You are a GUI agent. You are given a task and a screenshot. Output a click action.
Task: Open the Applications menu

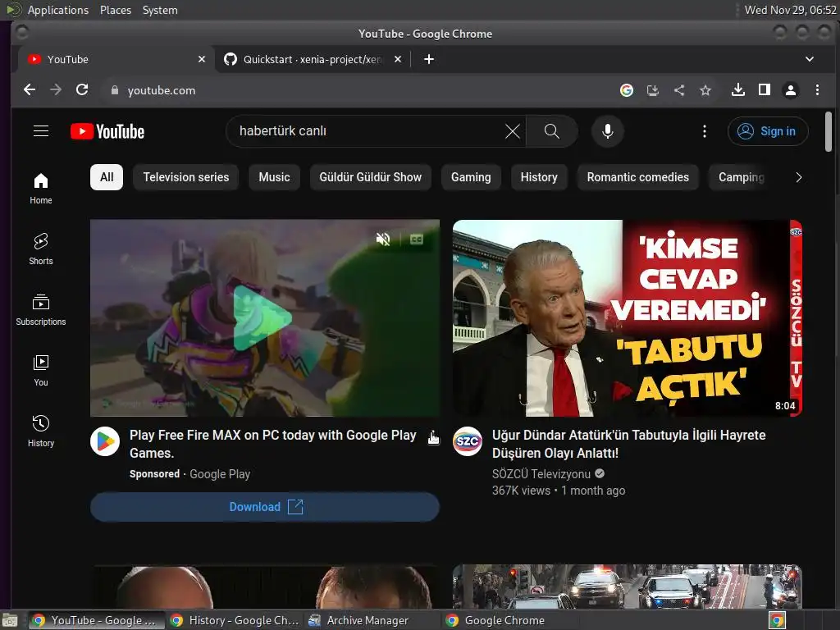[58, 10]
